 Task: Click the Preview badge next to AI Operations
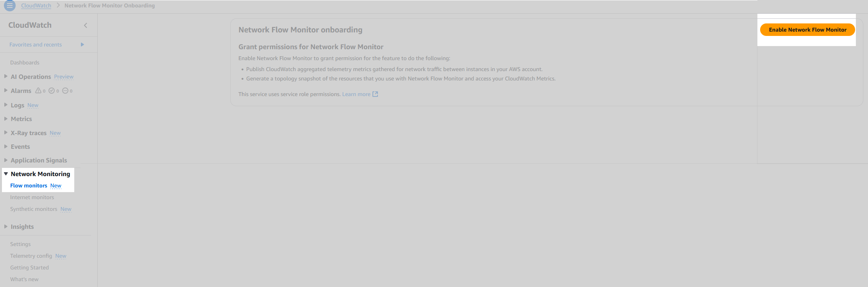click(64, 77)
